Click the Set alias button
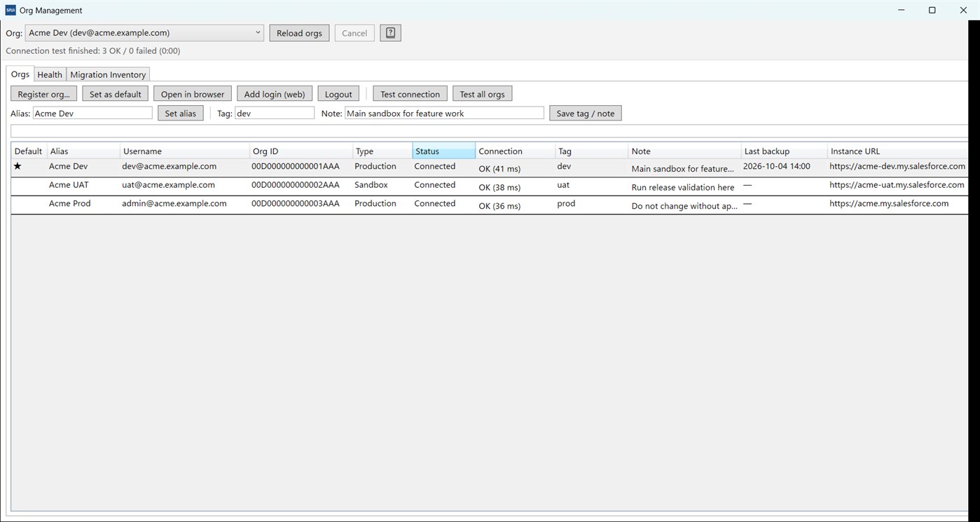The width and height of the screenshot is (980, 522). click(x=181, y=113)
